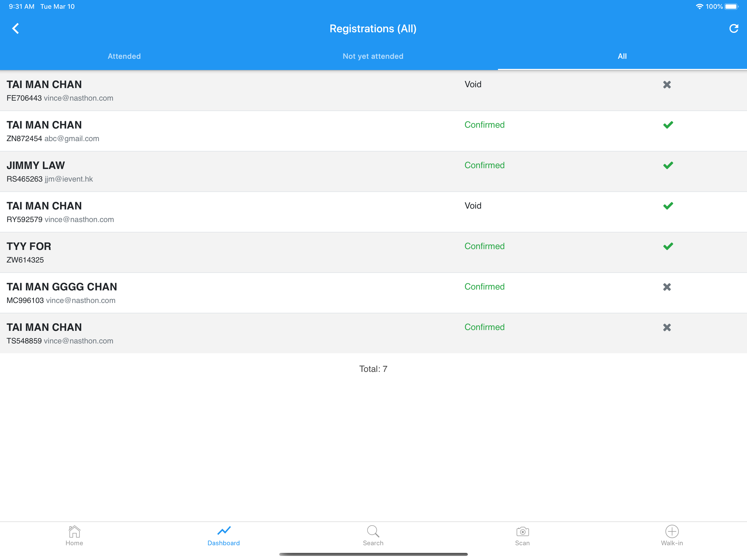Tap the code and email line TS548859 vince@nasthon.com

(x=60, y=341)
